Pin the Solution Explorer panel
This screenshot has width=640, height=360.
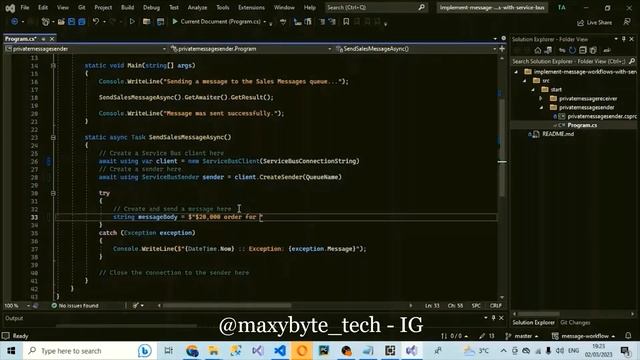pyautogui.click(x=624, y=39)
